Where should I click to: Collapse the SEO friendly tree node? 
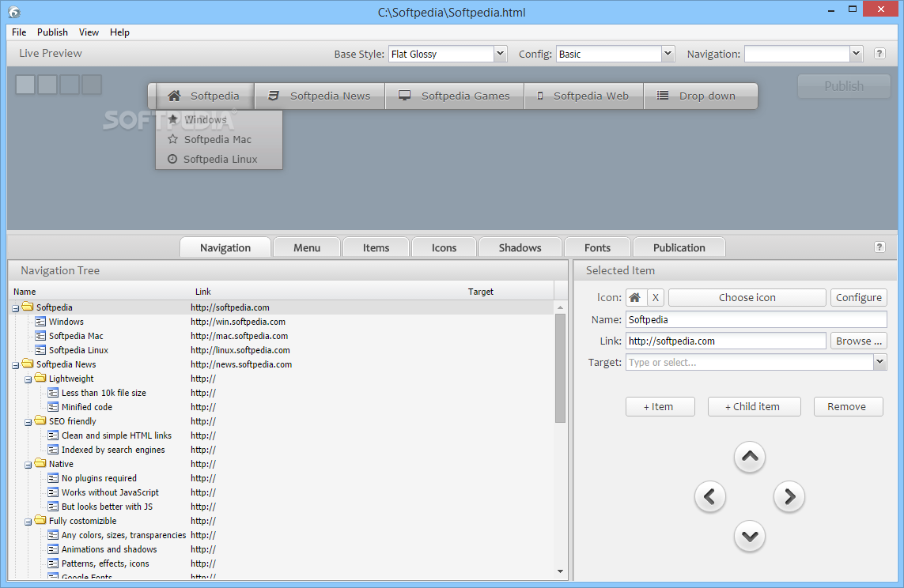[28, 423]
